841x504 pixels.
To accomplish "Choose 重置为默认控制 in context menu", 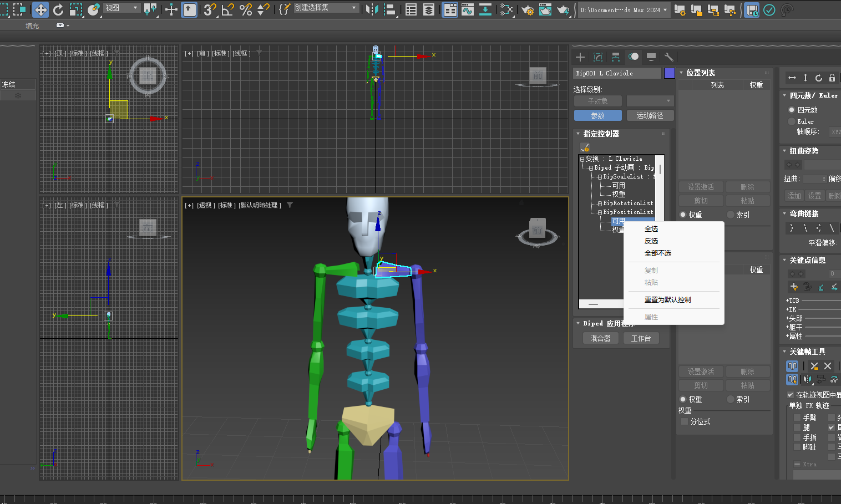I will 667,300.
